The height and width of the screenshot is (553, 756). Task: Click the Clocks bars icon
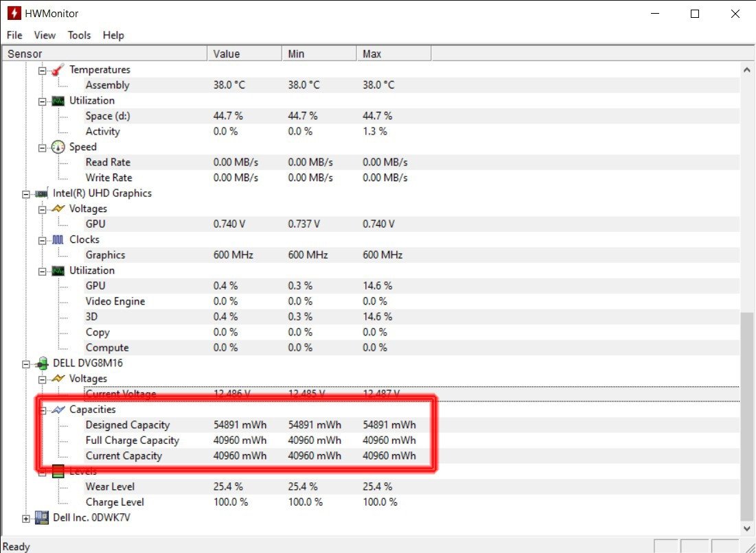(58, 239)
